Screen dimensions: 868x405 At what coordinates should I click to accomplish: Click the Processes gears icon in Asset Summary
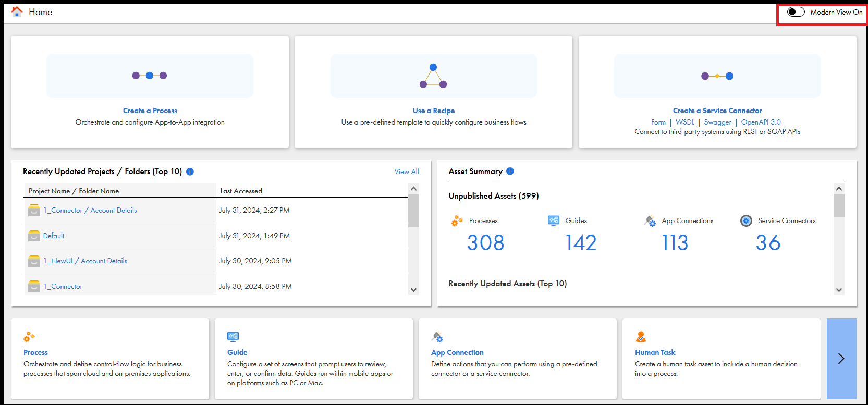pyautogui.click(x=457, y=221)
